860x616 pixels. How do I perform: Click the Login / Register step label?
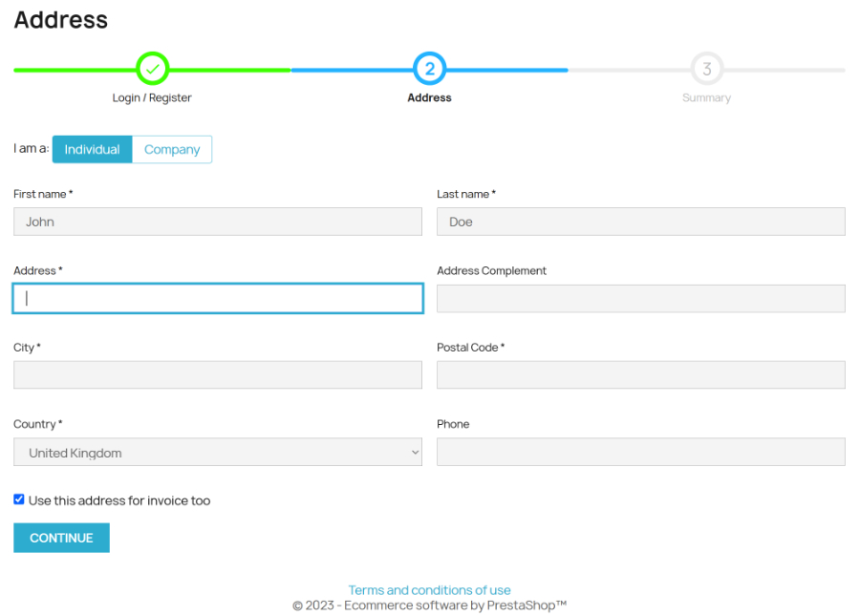tap(152, 97)
